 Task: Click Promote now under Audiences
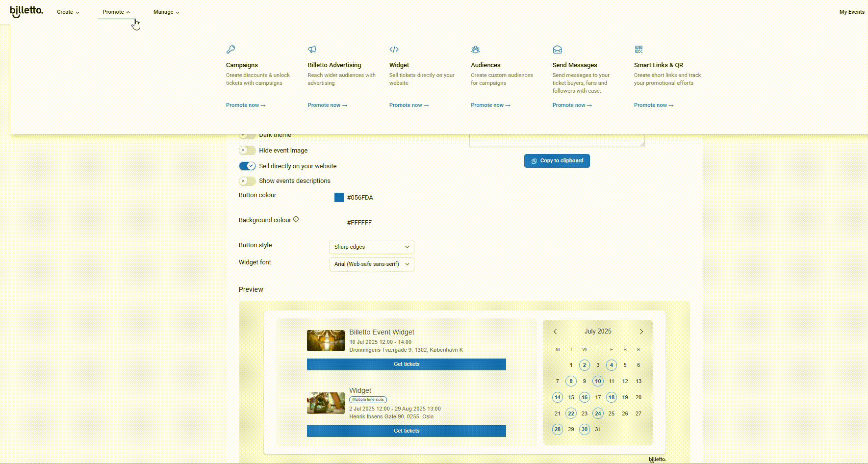tap(490, 105)
